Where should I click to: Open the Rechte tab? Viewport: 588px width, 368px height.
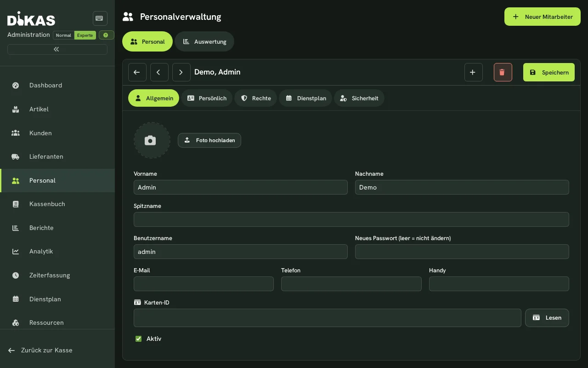pos(255,98)
